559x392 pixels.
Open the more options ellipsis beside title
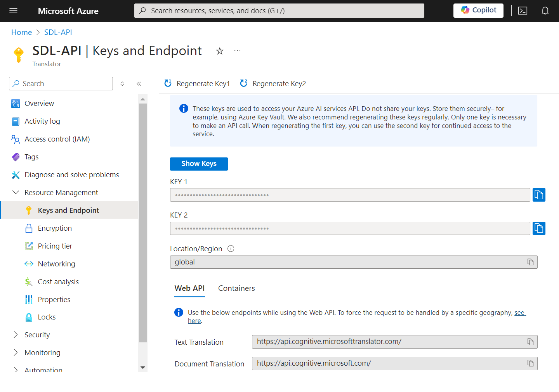[238, 51]
